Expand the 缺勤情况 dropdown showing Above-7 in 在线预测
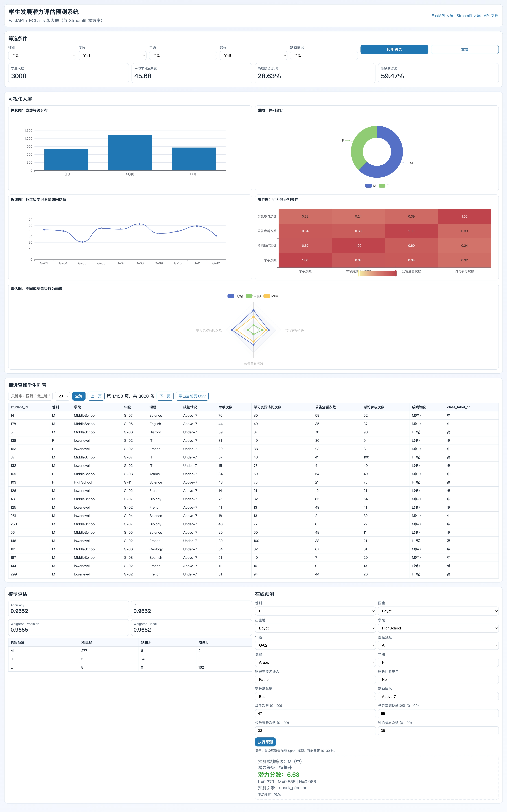The image size is (507, 812). [x=438, y=697]
